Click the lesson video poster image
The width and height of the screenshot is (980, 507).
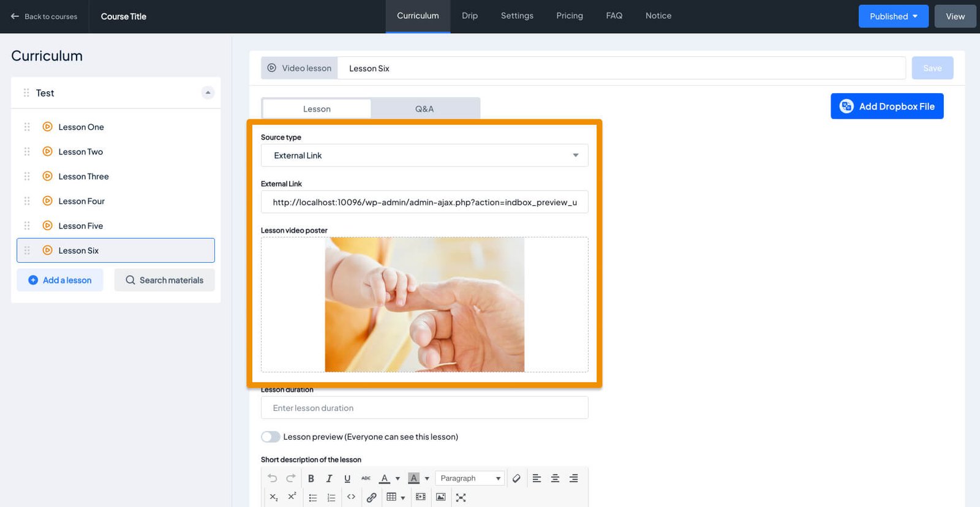tap(424, 304)
